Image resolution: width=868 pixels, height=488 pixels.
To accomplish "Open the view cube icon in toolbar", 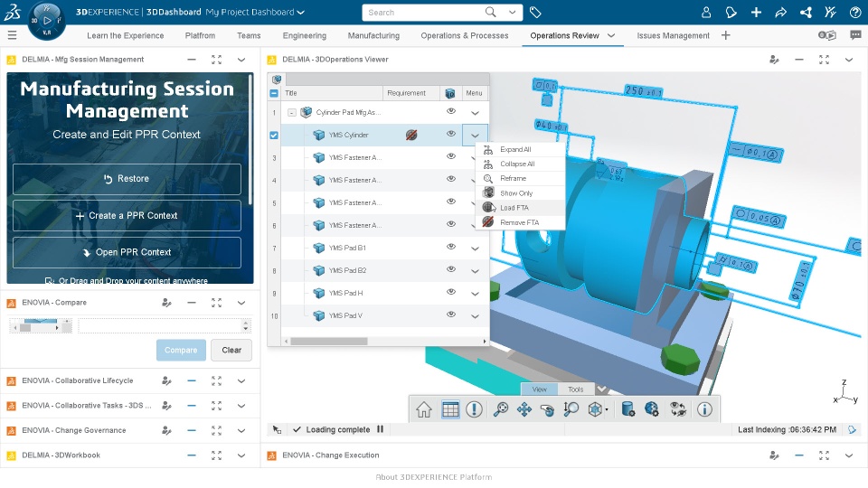I will coord(596,409).
